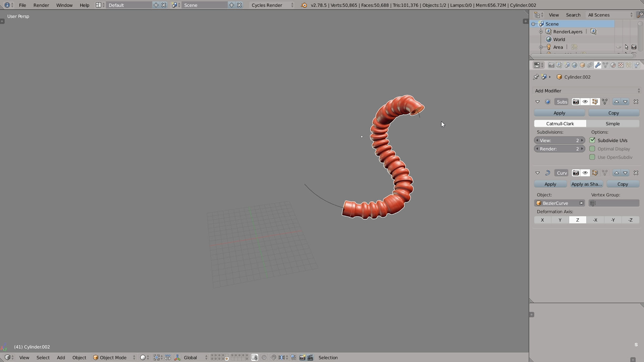Image resolution: width=644 pixels, height=362 pixels.
Task: Toggle Curve modifier render camera icon
Action: tap(576, 173)
